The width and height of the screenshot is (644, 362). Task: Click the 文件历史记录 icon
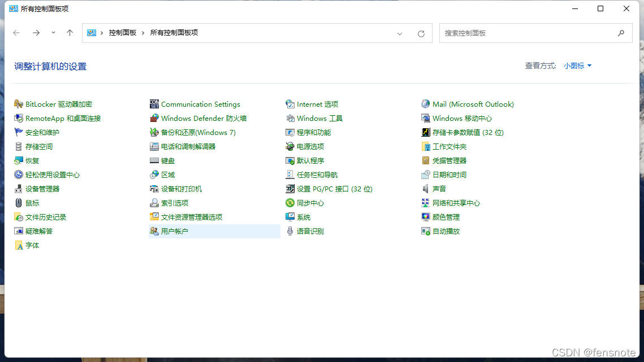point(19,217)
